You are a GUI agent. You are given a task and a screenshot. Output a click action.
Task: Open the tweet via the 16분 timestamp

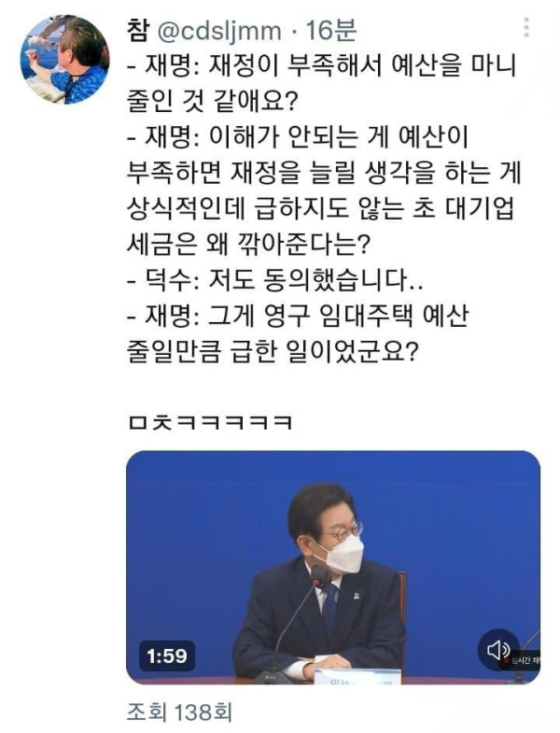331,31
